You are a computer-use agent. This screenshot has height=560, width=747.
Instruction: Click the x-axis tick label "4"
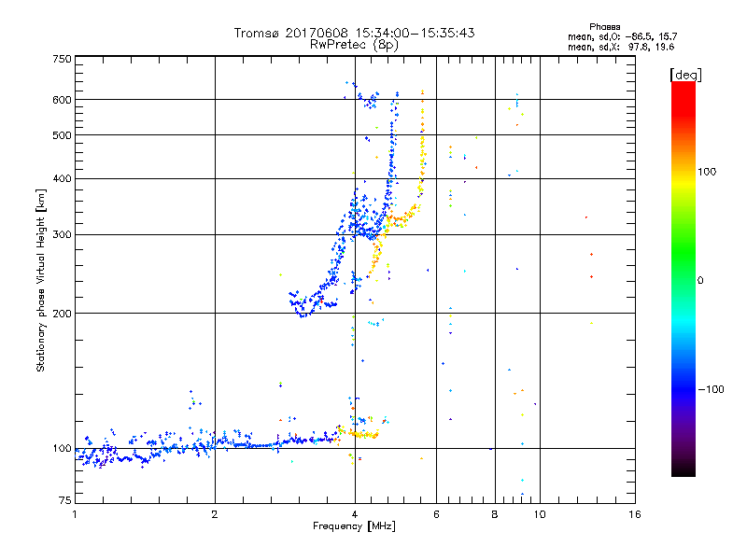(355, 514)
